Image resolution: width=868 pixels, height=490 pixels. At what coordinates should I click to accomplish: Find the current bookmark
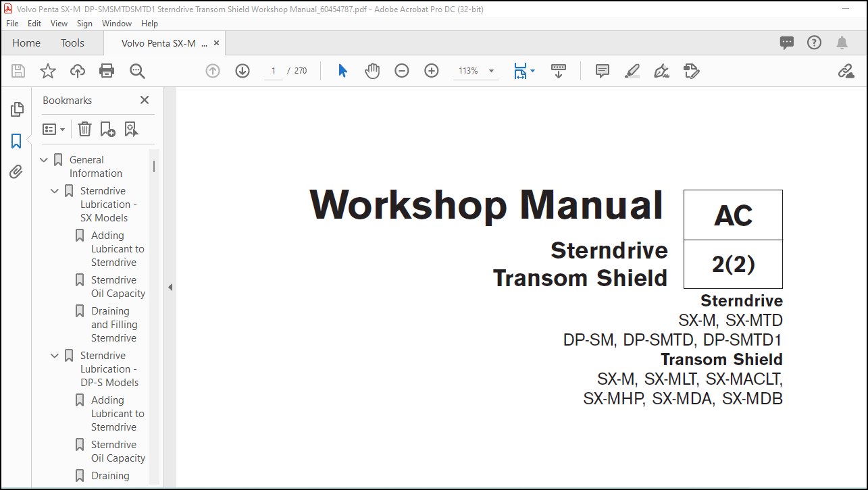click(x=131, y=129)
